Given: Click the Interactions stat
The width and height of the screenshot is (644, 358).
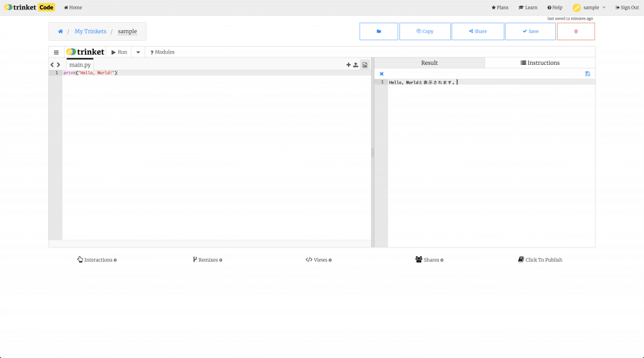Looking at the screenshot, I should point(97,260).
